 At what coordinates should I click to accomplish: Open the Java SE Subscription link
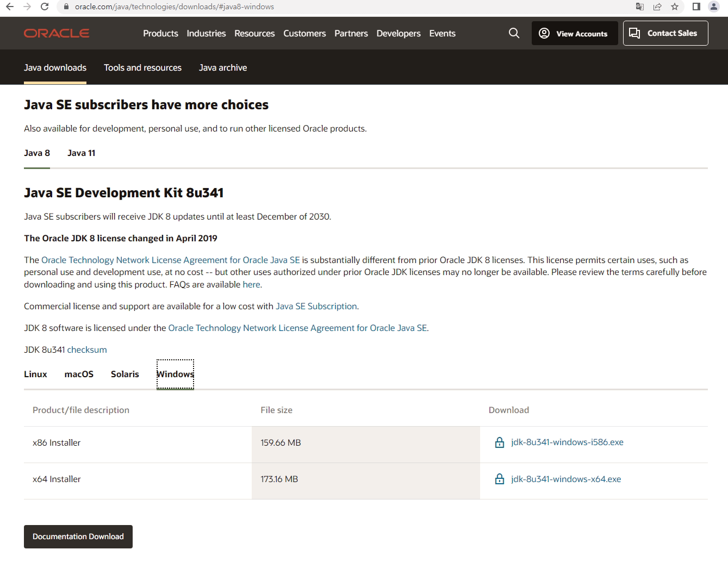coord(316,306)
